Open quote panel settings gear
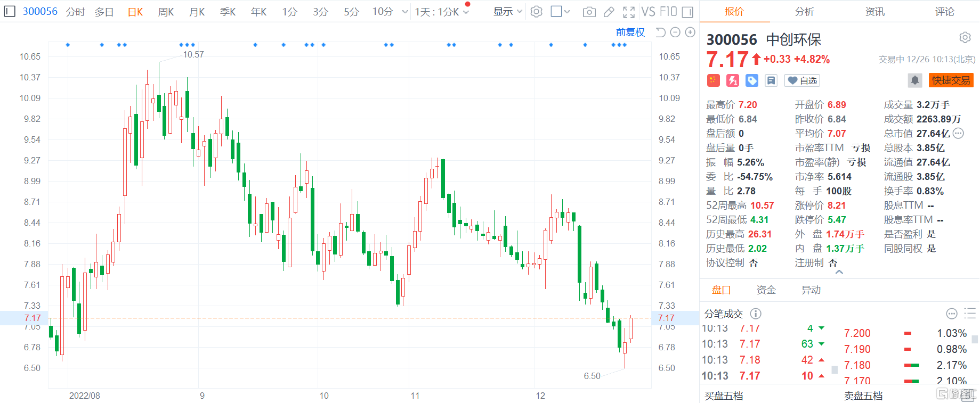 pyautogui.click(x=965, y=37)
